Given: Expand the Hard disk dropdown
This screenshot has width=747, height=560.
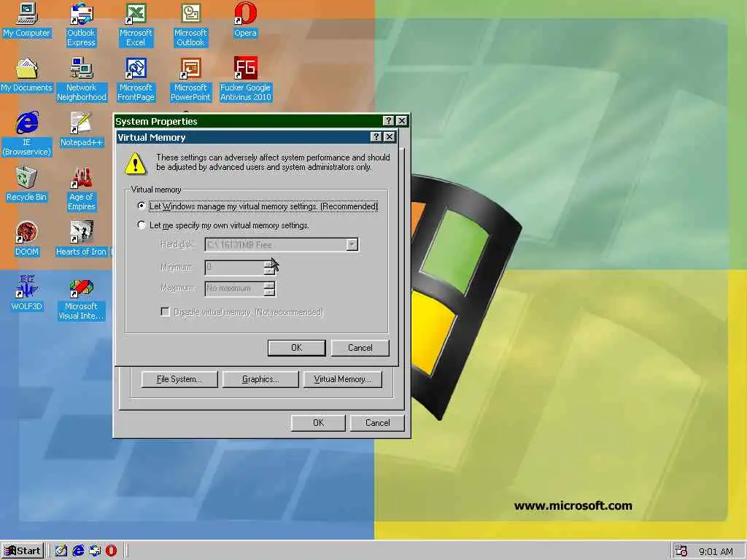Looking at the screenshot, I should point(352,245).
